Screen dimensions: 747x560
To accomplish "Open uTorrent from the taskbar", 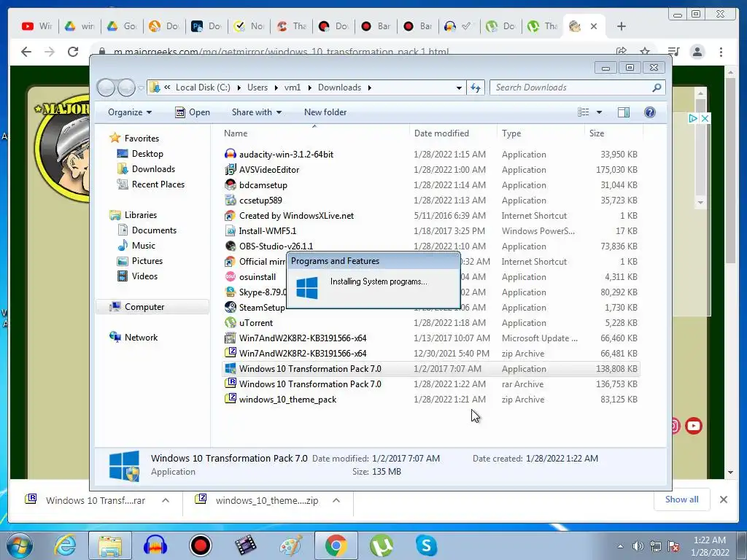I will tap(381, 545).
